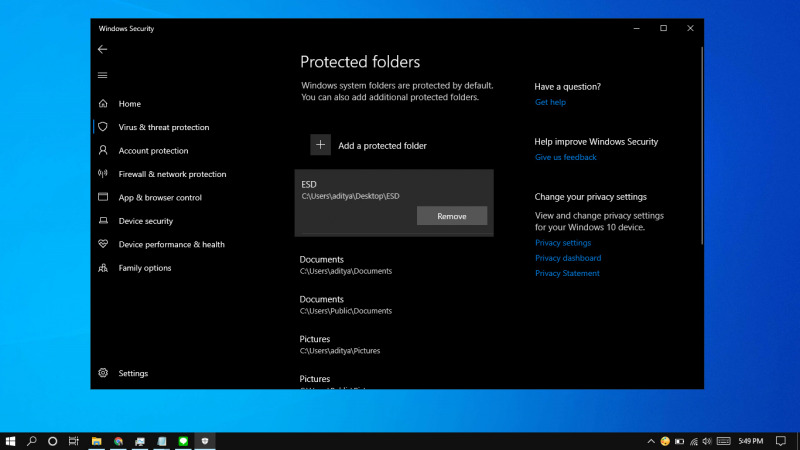Click the Account protection person icon

pos(103,150)
